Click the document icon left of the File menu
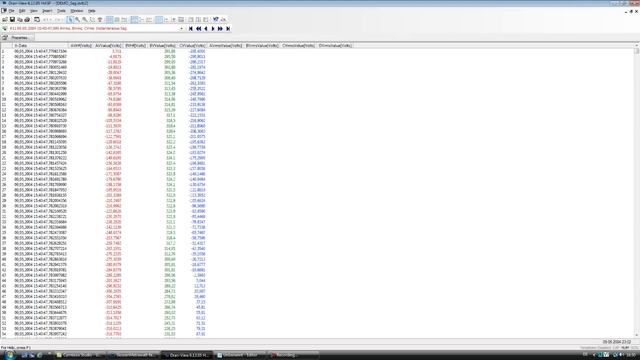640x360 pixels. [4, 11]
